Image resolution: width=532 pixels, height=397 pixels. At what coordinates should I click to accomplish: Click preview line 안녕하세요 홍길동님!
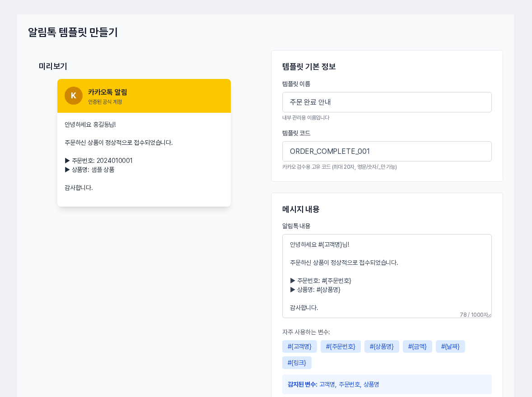[90, 125]
